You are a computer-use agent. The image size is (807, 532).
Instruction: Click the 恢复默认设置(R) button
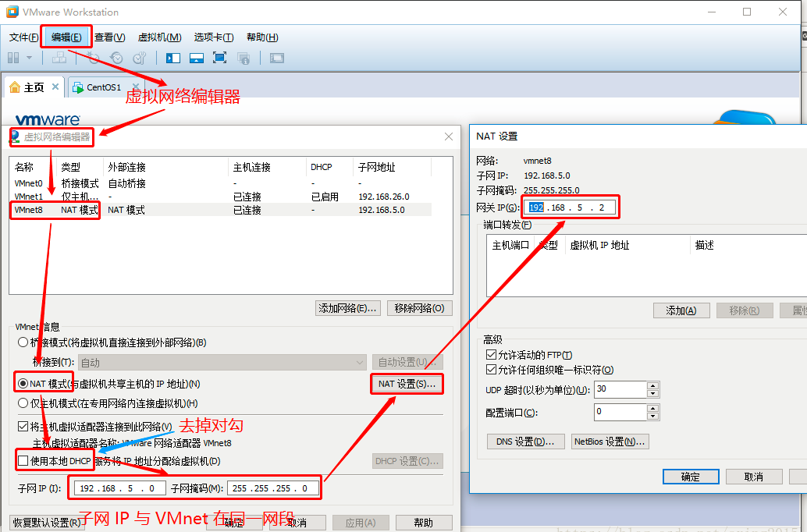coord(47,523)
